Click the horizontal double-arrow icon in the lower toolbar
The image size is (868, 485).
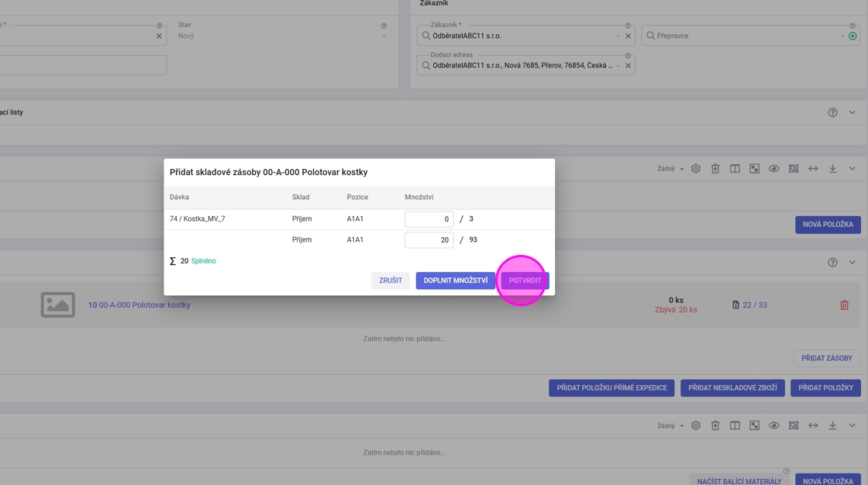813,425
